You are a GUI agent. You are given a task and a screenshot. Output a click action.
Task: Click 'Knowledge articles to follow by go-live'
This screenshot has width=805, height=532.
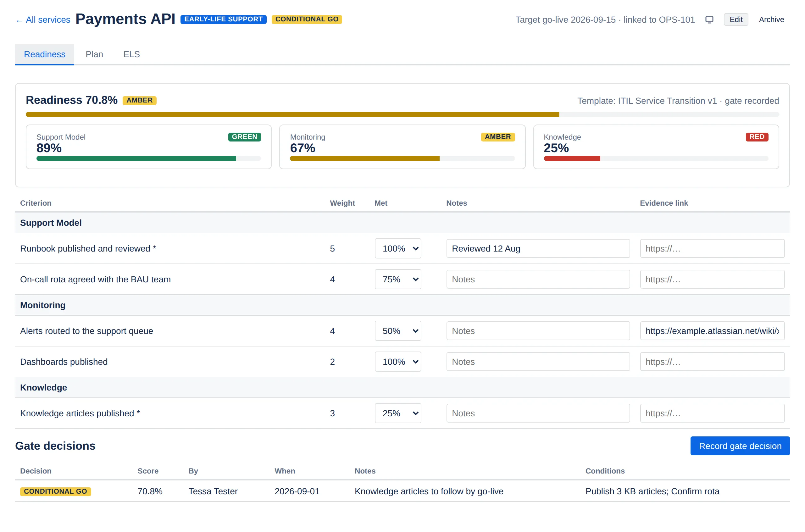[x=429, y=491]
